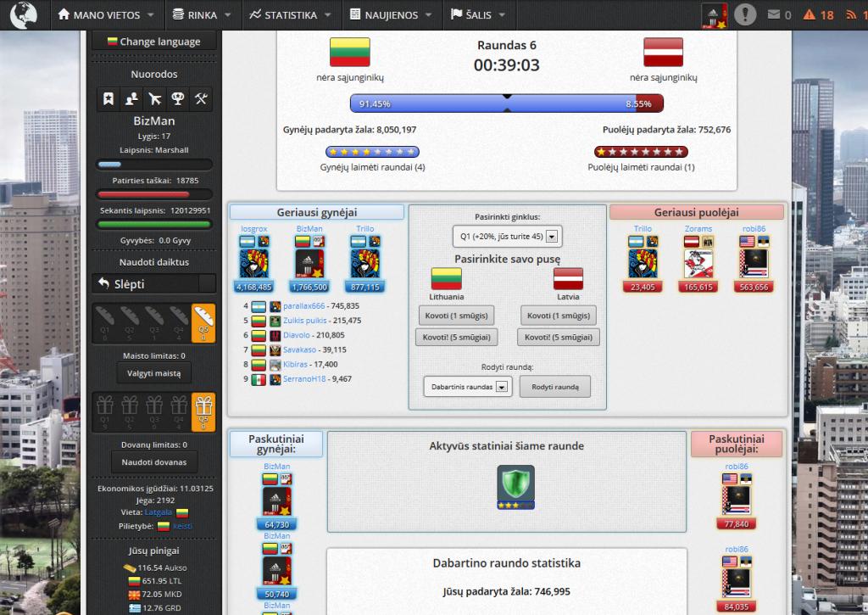Open the user profile shortcut under Nuorodos
This screenshot has height=615, width=868.
[x=131, y=99]
